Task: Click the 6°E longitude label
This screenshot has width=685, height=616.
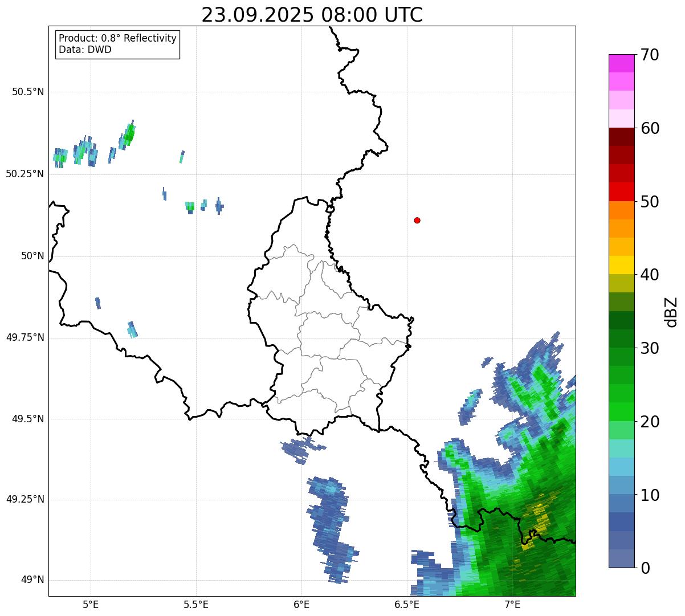Action: pyautogui.click(x=301, y=605)
